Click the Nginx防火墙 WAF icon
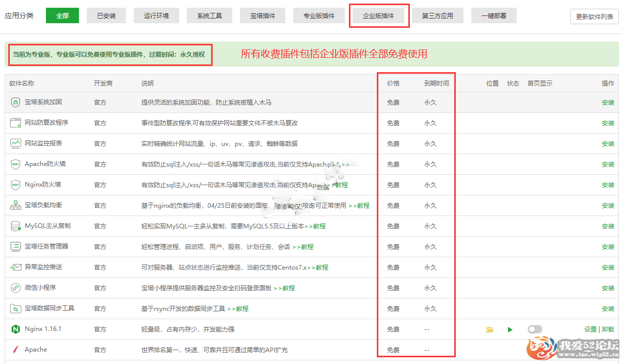 15,185
